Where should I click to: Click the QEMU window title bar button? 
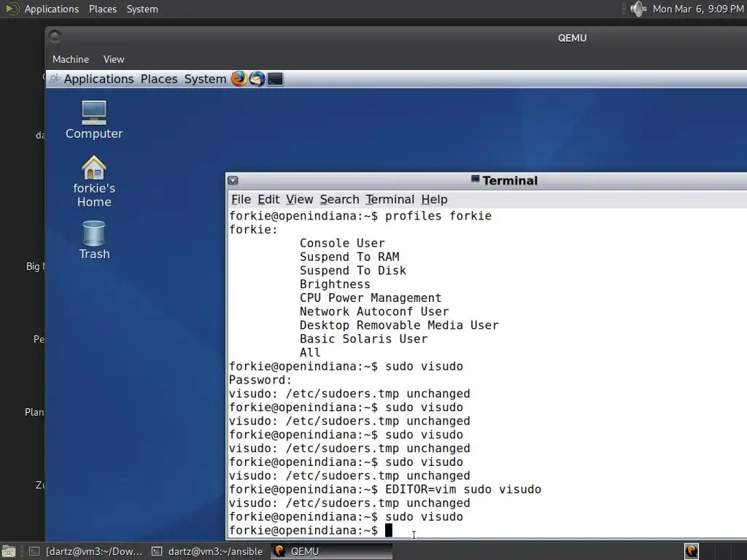tap(55, 36)
